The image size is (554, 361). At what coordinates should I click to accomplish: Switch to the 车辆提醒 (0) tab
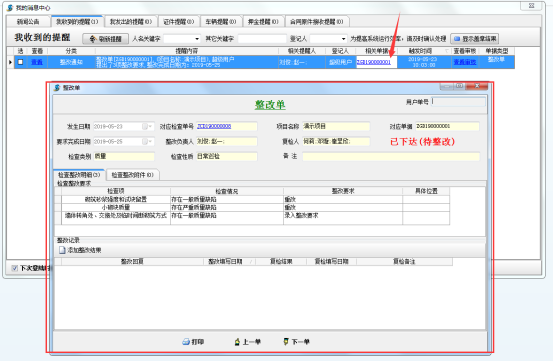(221, 22)
